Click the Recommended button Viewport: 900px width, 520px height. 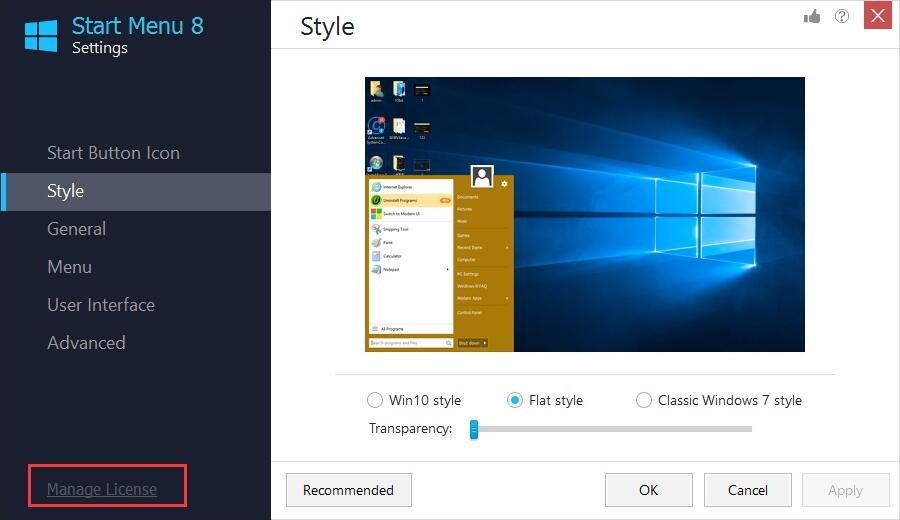[348, 490]
